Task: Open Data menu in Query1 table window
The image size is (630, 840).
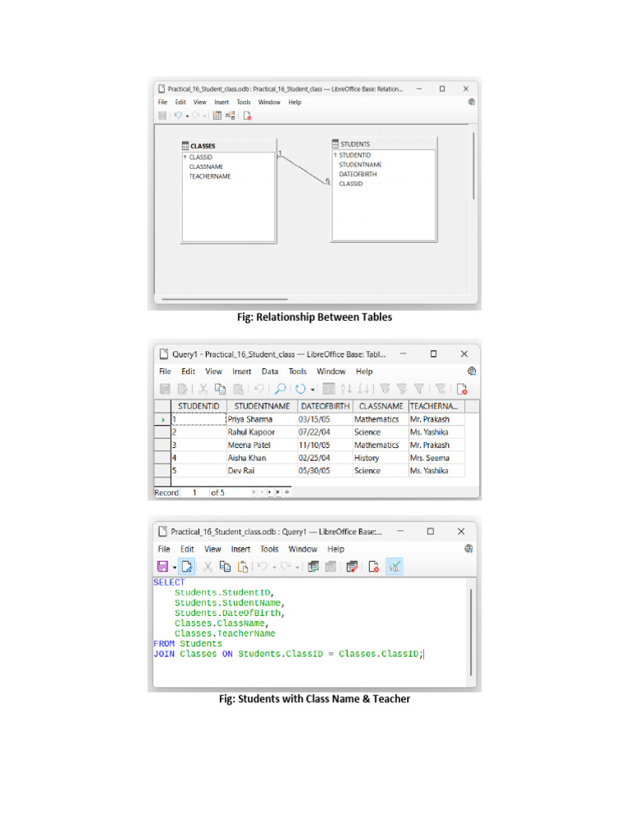Action: [x=270, y=372]
